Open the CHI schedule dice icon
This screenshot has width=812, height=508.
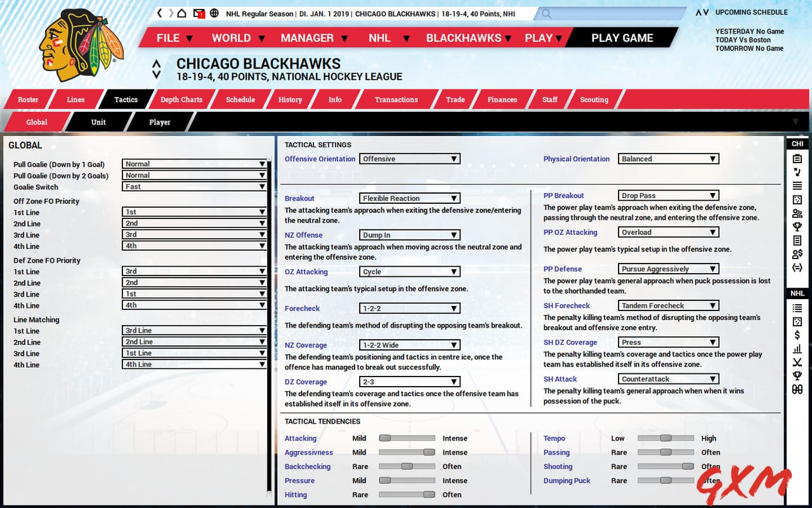click(797, 200)
